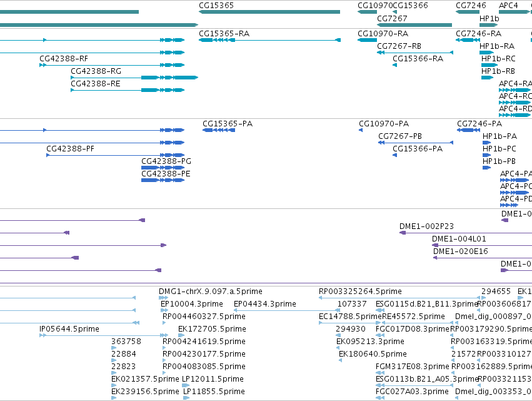Select protein HP1b-PB
This screenshot has height=401, width=532.
486,168
